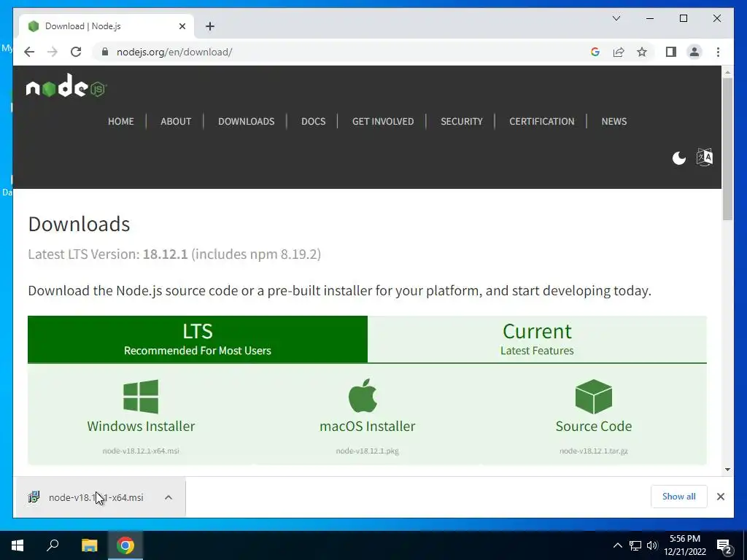Click the Windows Installer link text
Screen dimensions: 747x560
click(141, 426)
